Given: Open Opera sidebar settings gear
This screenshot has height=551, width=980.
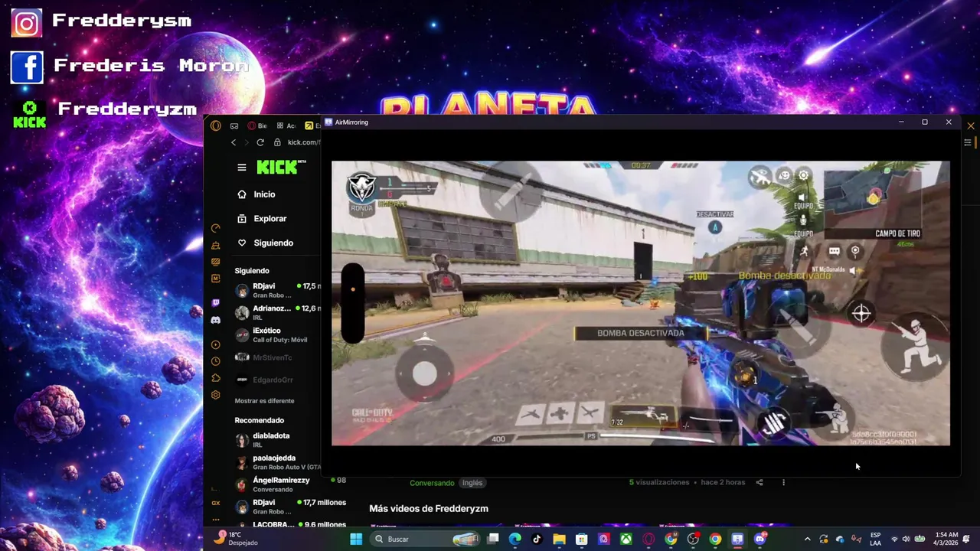Looking at the screenshot, I should coord(216,395).
